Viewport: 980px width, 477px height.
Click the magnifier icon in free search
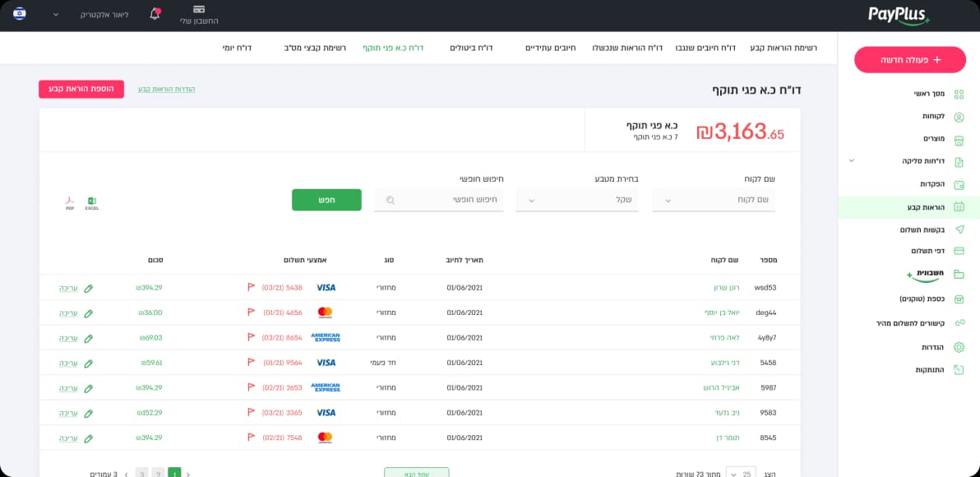391,200
